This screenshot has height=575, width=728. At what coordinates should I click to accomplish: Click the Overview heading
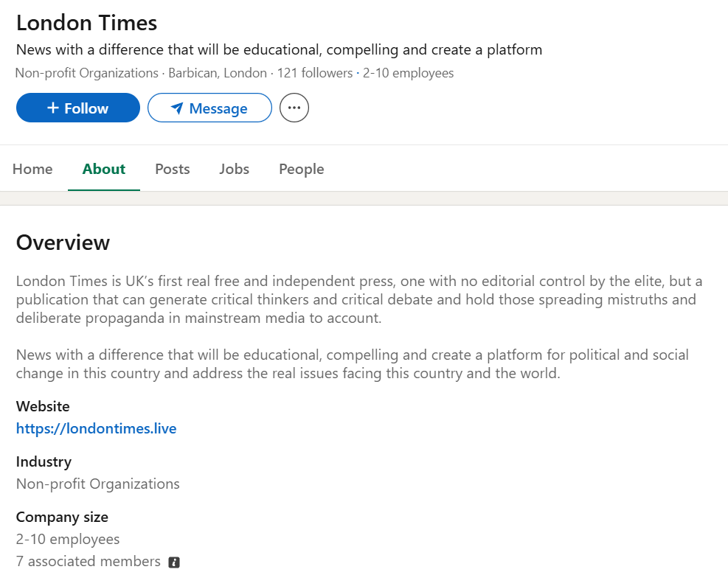click(x=63, y=243)
